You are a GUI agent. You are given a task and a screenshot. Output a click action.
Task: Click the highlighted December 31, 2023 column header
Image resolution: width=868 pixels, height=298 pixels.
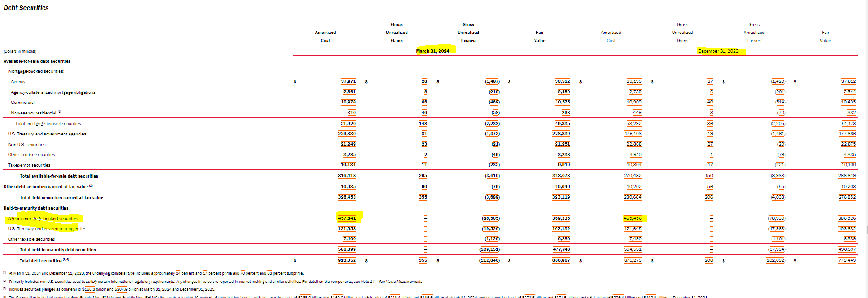[718, 51]
